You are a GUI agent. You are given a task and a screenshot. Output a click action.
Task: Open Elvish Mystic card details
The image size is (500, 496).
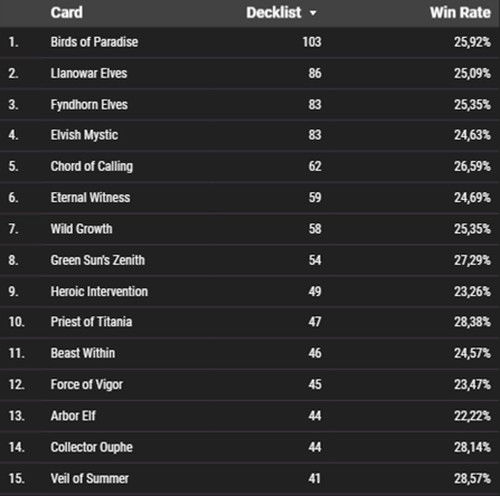(84, 135)
